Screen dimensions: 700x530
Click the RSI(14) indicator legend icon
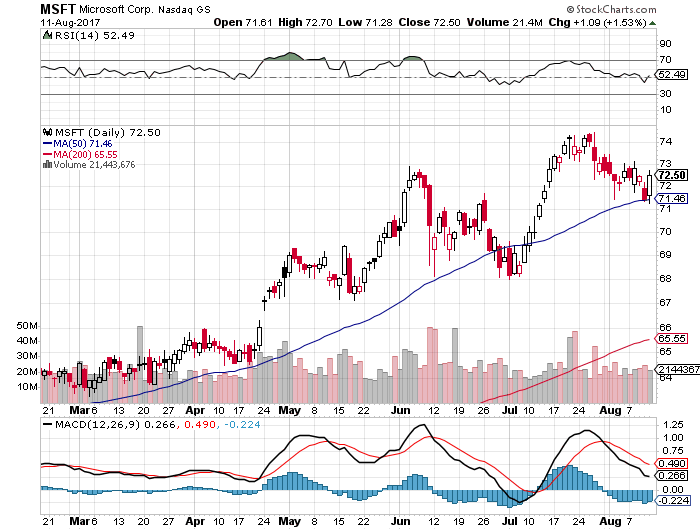point(45,36)
